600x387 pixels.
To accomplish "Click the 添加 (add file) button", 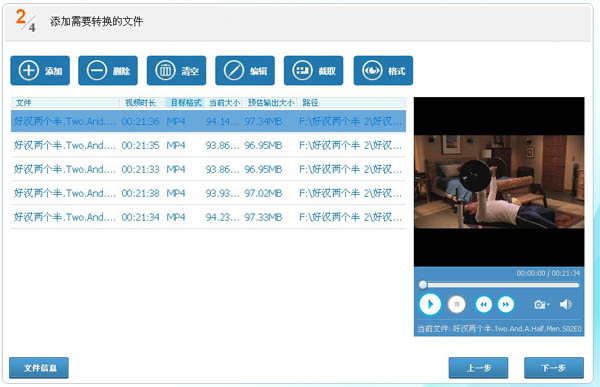I will tap(40, 70).
